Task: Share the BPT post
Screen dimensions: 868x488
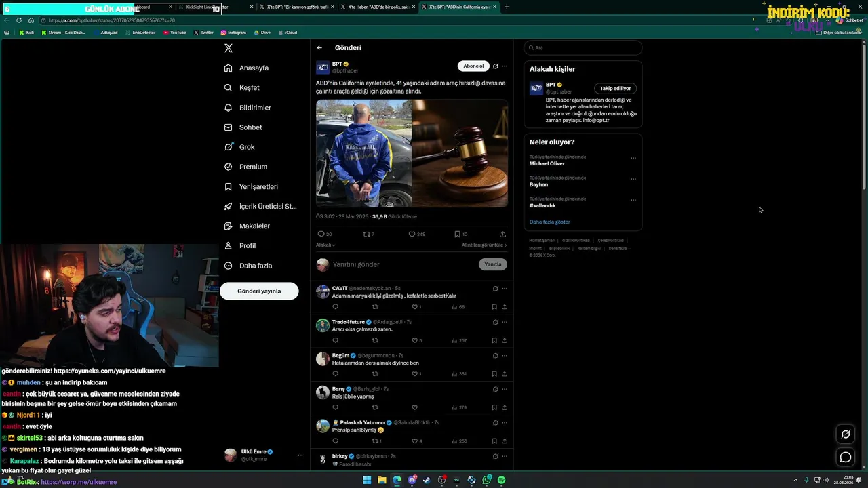Action: point(502,234)
